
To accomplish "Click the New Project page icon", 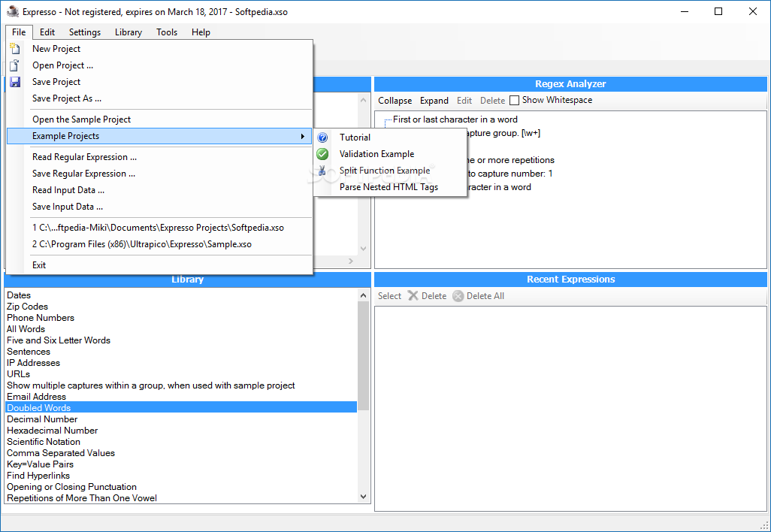I will (15, 49).
